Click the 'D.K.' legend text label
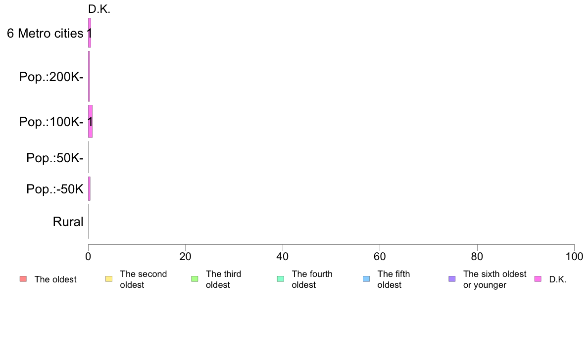Viewport: 588px width, 364px height. 558,279
